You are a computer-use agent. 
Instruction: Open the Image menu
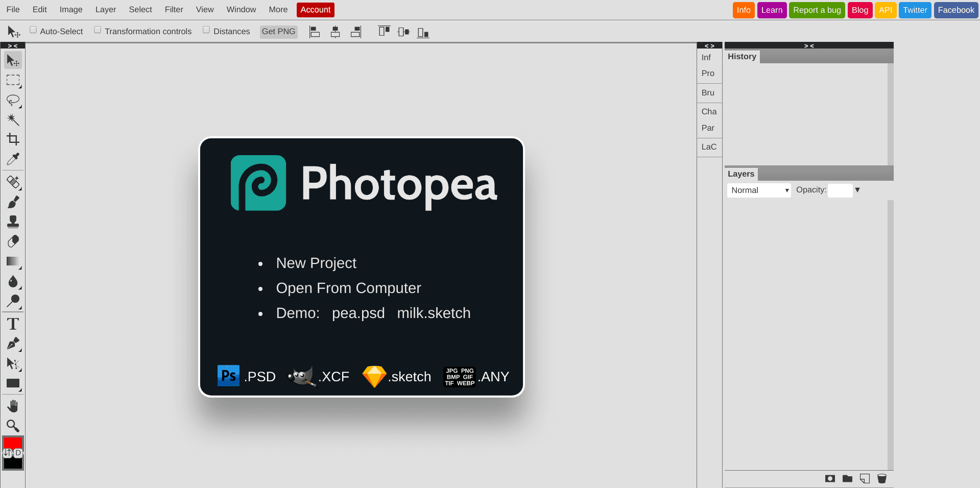pyautogui.click(x=71, y=10)
